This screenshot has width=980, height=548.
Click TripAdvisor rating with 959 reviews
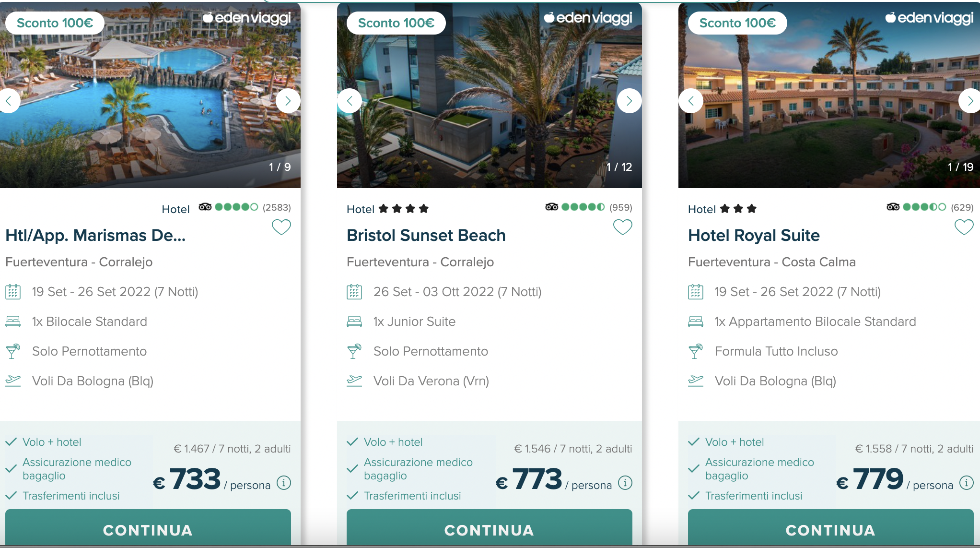[589, 207]
